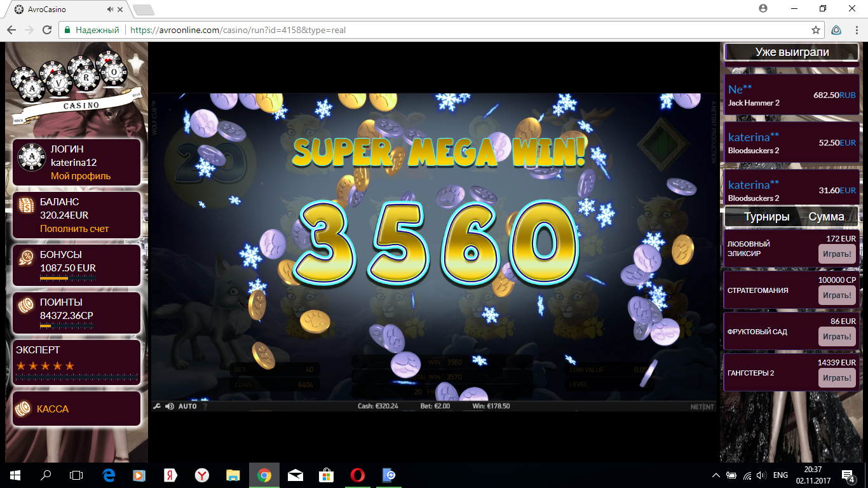
Task: Open the Yandex taskbar shortcut
Action: (170, 475)
